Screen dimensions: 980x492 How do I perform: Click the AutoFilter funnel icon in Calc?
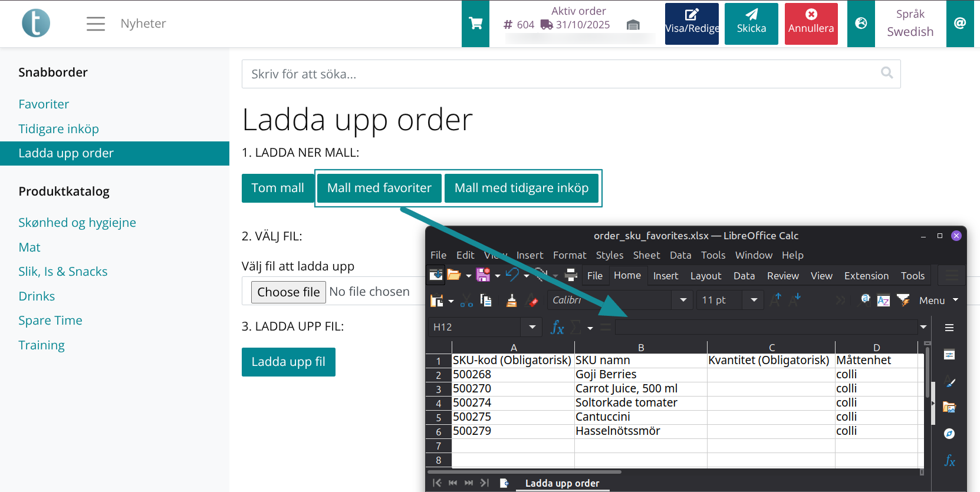coord(903,301)
